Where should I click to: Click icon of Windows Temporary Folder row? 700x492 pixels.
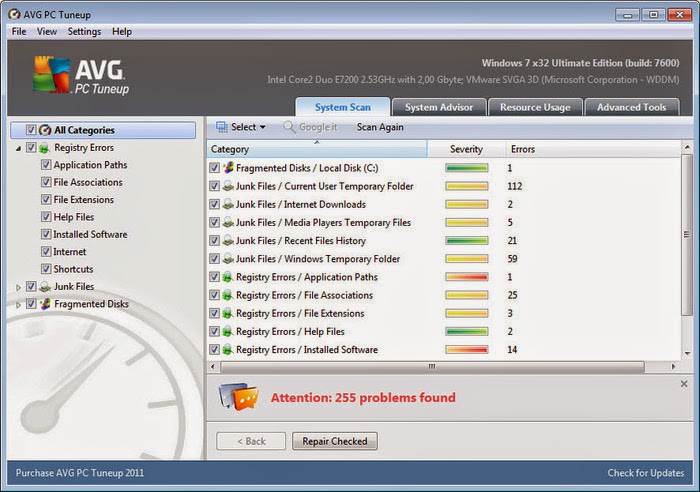[228, 259]
